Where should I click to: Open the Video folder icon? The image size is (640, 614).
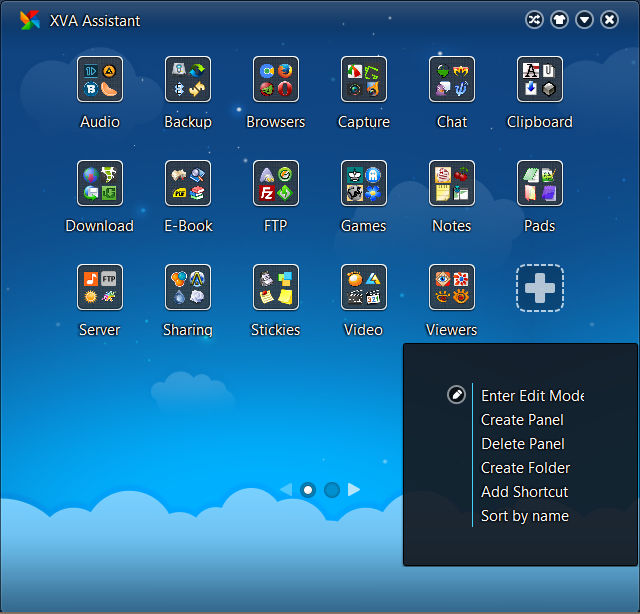364,287
